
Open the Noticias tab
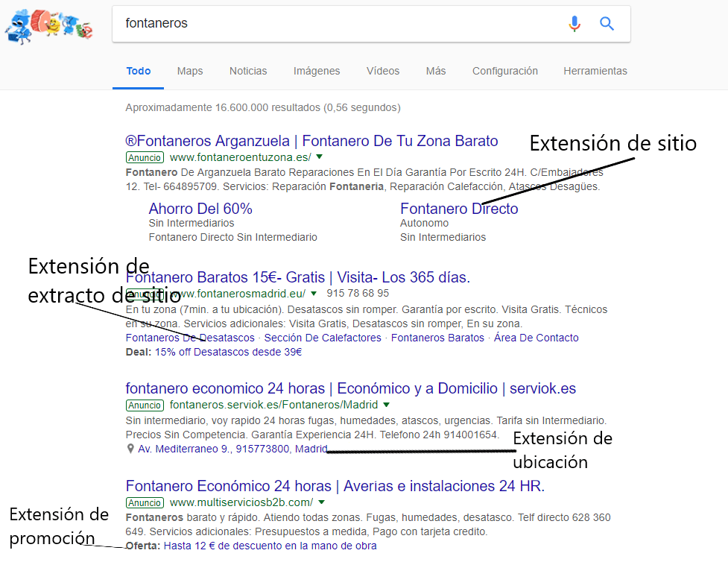pos(248,71)
